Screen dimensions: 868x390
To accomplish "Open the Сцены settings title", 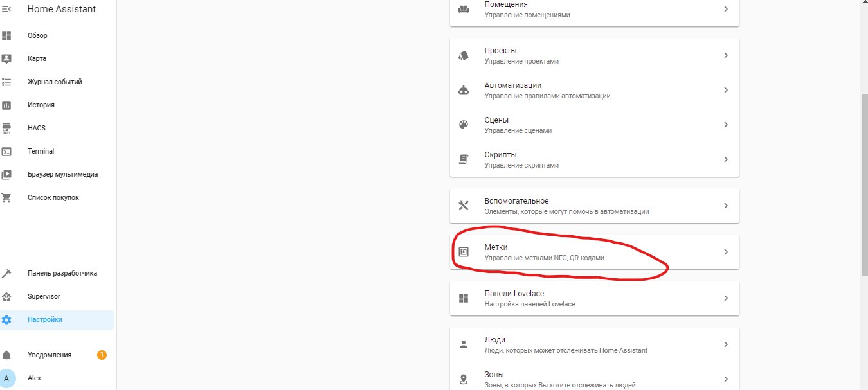I will click(496, 120).
